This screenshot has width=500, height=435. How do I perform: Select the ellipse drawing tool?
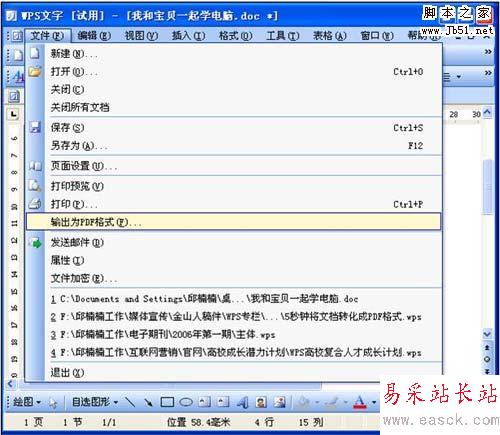186,402
